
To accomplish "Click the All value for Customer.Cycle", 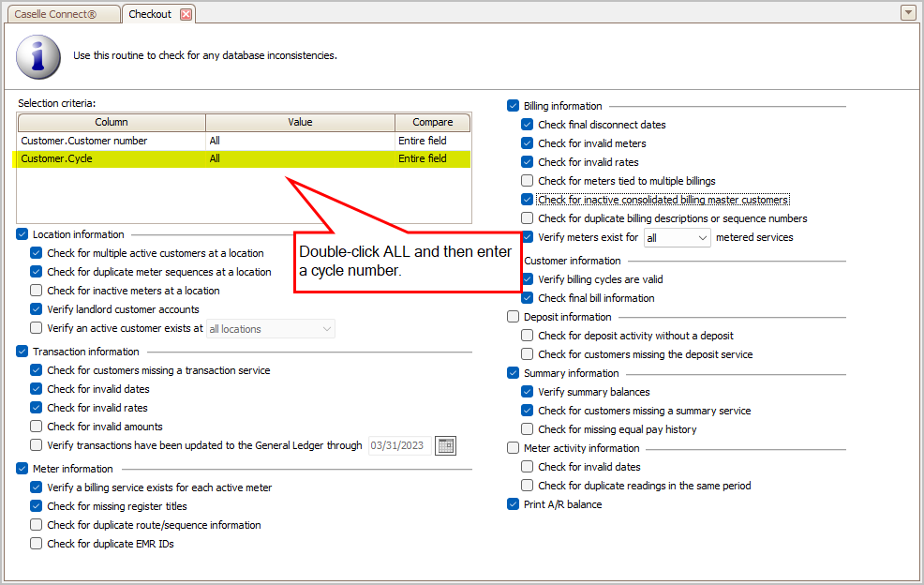I will [216, 158].
